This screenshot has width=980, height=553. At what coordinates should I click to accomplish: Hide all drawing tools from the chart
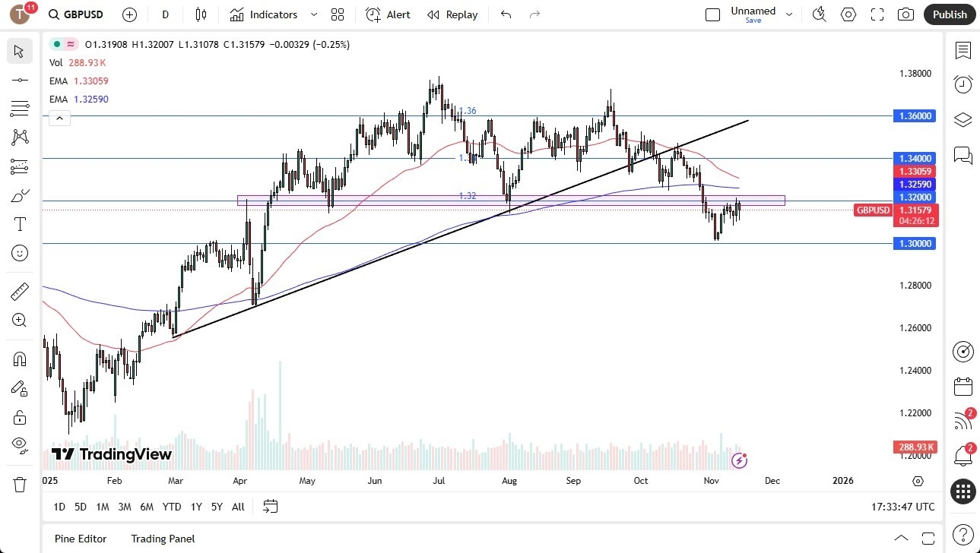click(x=19, y=446)
